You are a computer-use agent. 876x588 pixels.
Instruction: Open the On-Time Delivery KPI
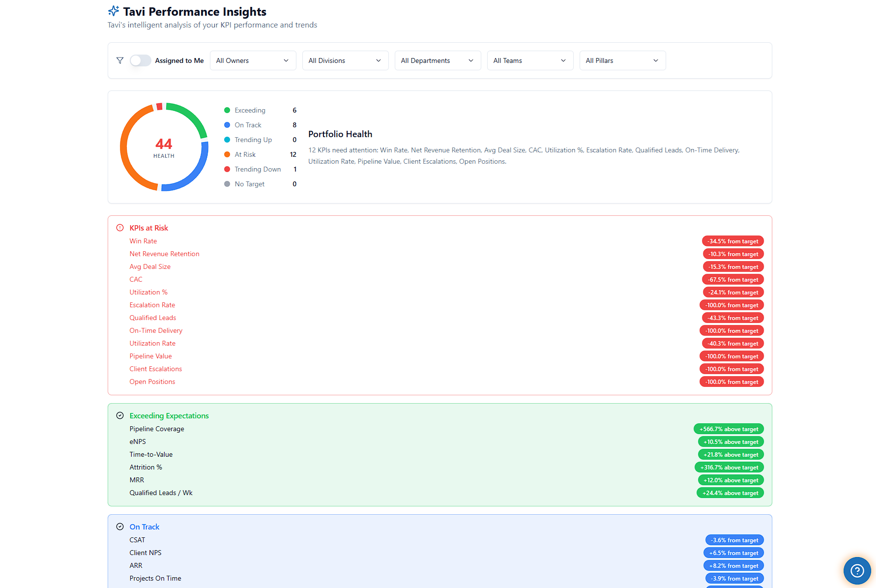156,330
